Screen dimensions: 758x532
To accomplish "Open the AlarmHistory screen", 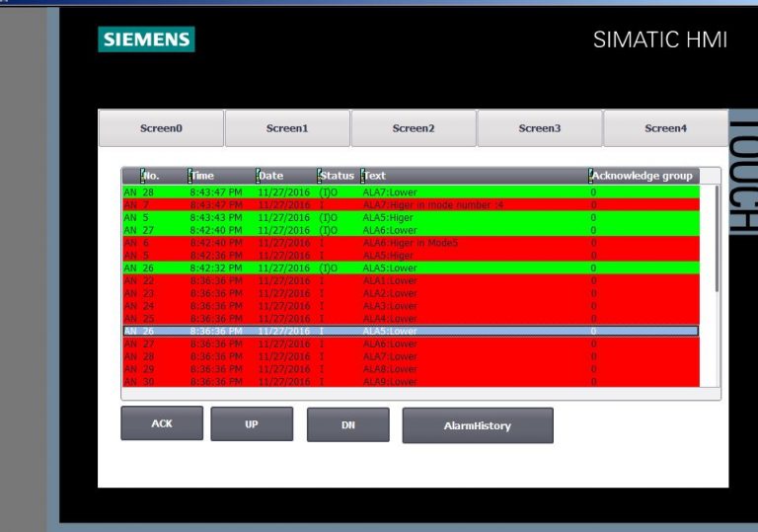I will pyautogui.click(x=478, y=425).
